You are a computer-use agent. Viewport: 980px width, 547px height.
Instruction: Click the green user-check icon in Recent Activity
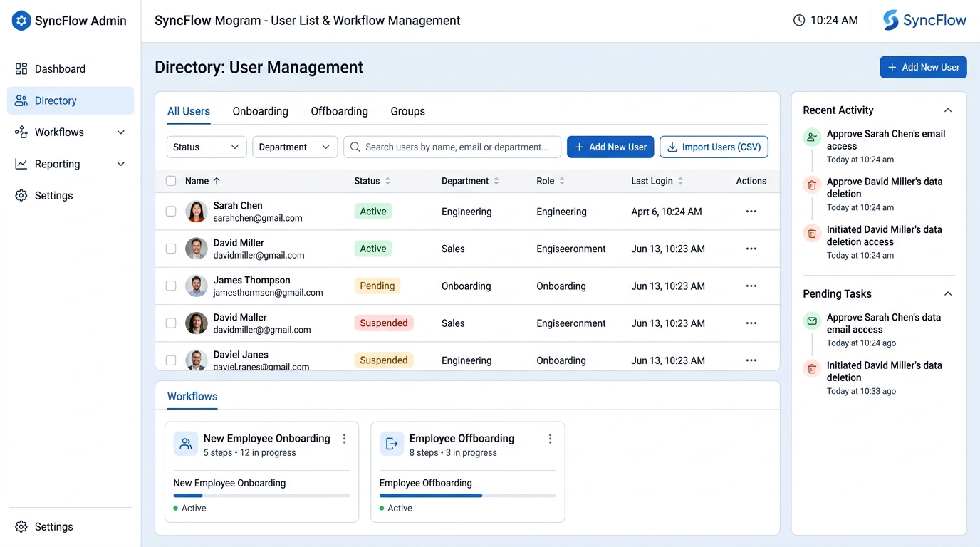click(812, 137)
